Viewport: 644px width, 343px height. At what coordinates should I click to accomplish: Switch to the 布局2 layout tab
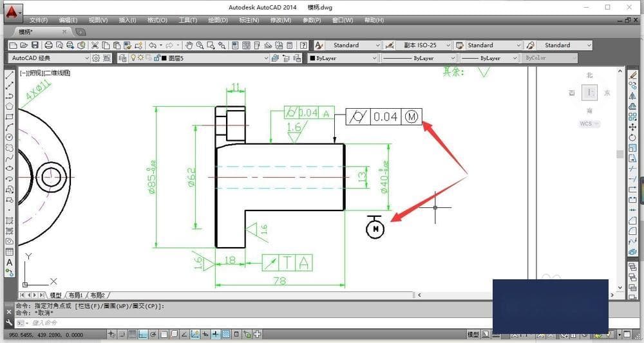pyautogui.click(x=98, y=295)
